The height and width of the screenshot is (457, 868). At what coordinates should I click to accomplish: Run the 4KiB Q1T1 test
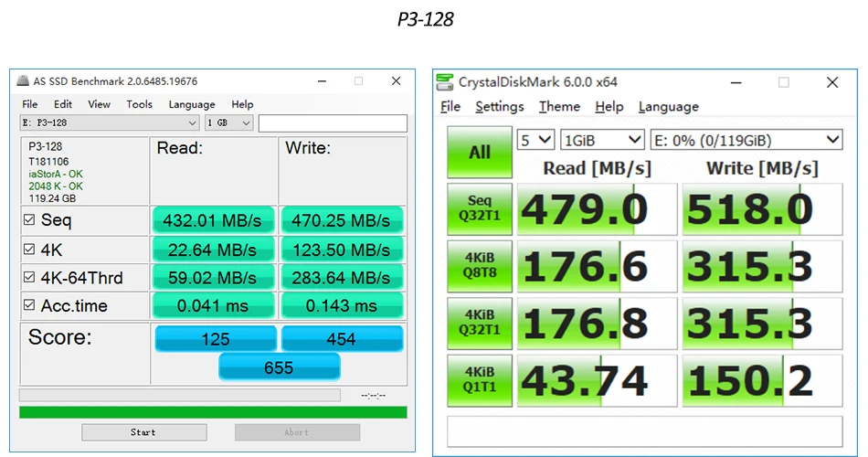(x=480, y=380)
